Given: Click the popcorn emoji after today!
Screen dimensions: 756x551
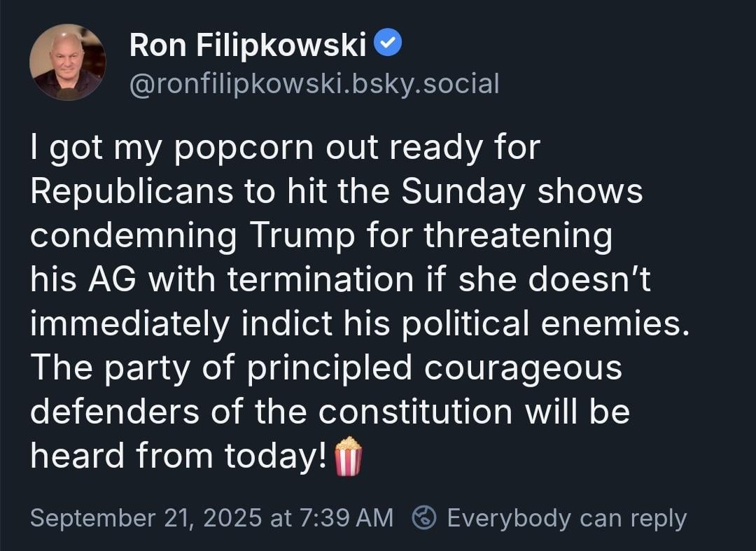Looking at the screenshot, I should [348, 456].
